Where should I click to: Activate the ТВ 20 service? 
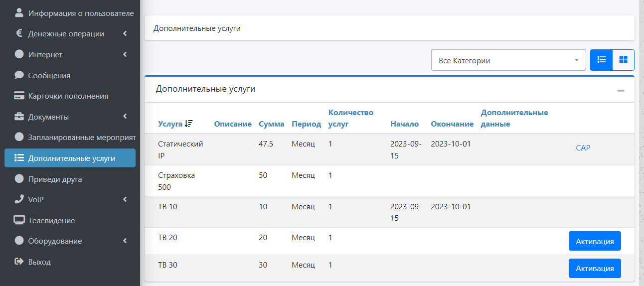click(x=594, y=241)
